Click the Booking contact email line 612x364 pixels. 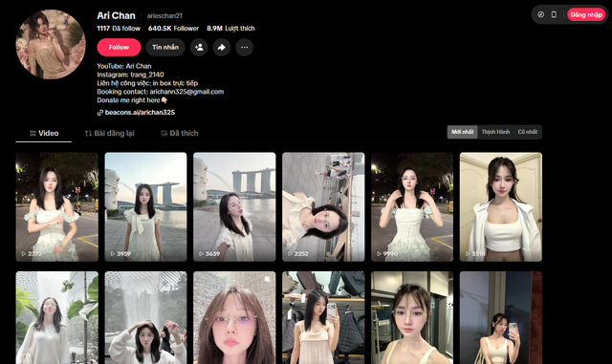click(161, 92)
